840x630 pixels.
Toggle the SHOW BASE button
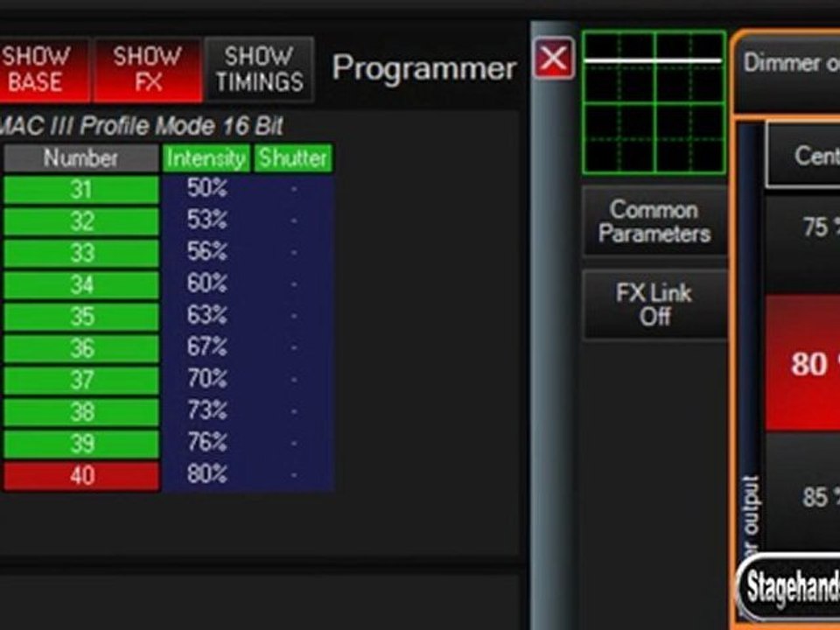click(x=44, y=70)
